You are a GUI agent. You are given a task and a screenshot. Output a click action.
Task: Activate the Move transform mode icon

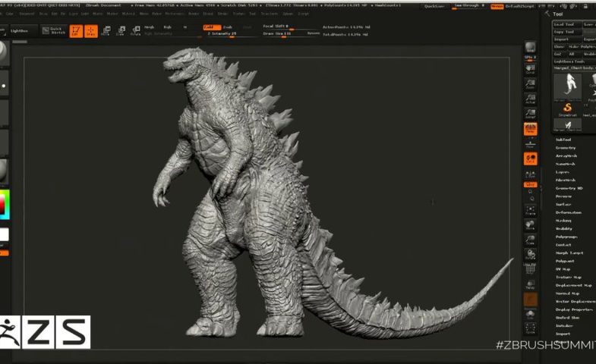106,31
